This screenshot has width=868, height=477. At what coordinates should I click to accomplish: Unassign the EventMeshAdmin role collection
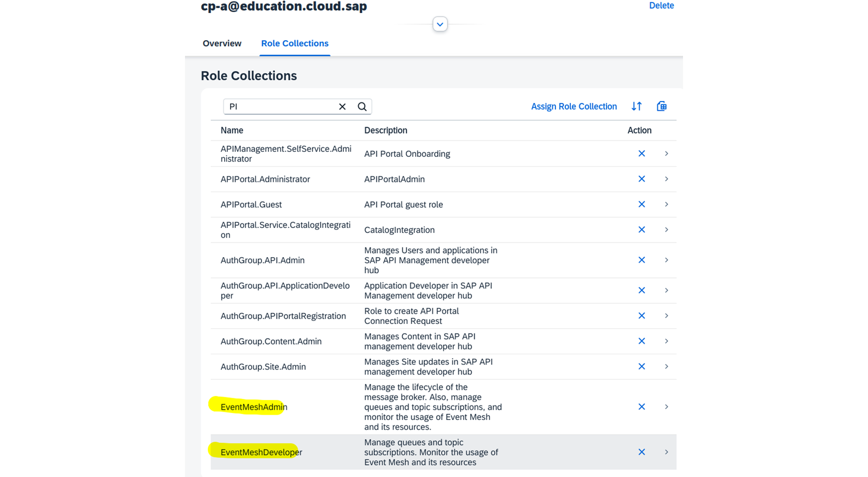(x=641, y=407)
